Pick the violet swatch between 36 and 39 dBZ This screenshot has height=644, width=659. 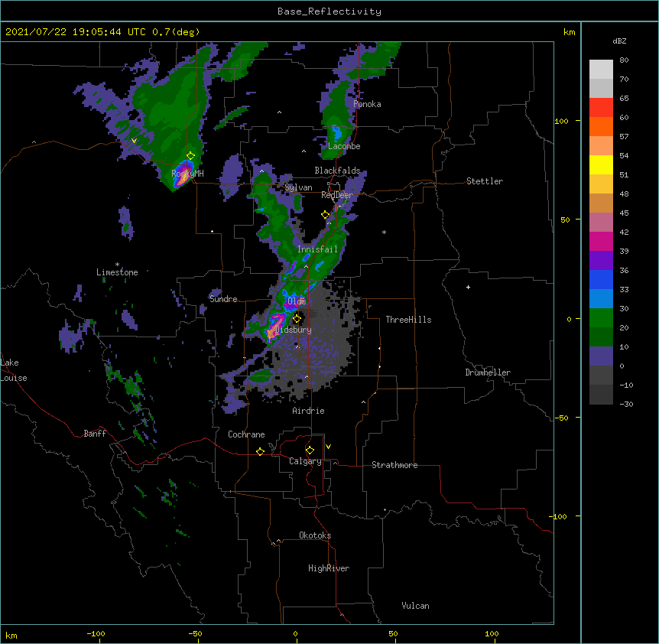[601, 261]
